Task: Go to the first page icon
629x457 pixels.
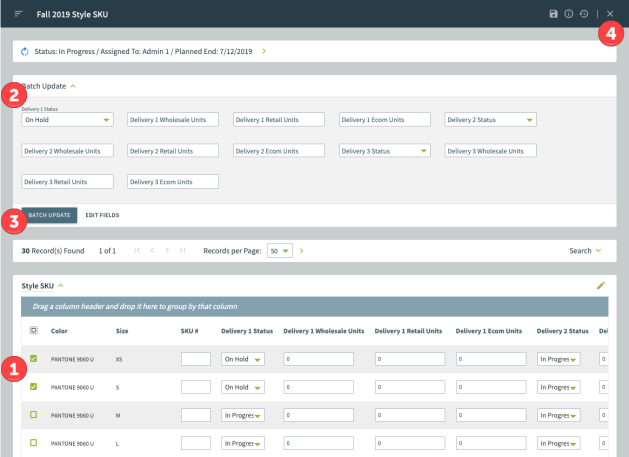Action: tap(137, 250)
